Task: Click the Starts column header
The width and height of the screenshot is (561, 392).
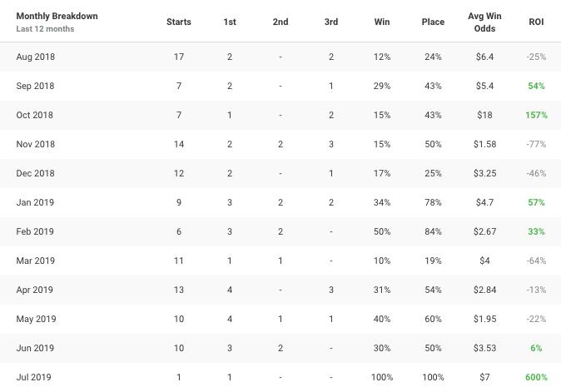Action: coord(179,22)
